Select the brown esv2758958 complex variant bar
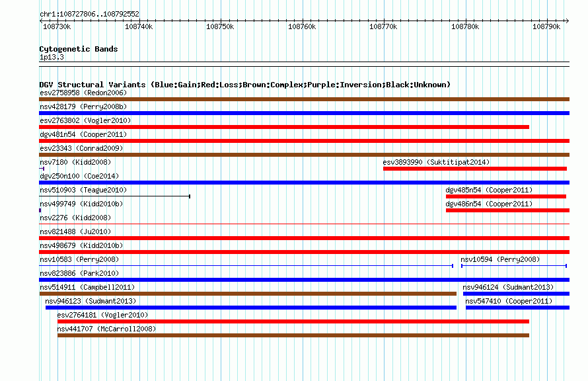This screenshot has height=381, width=588. [304, 99]
